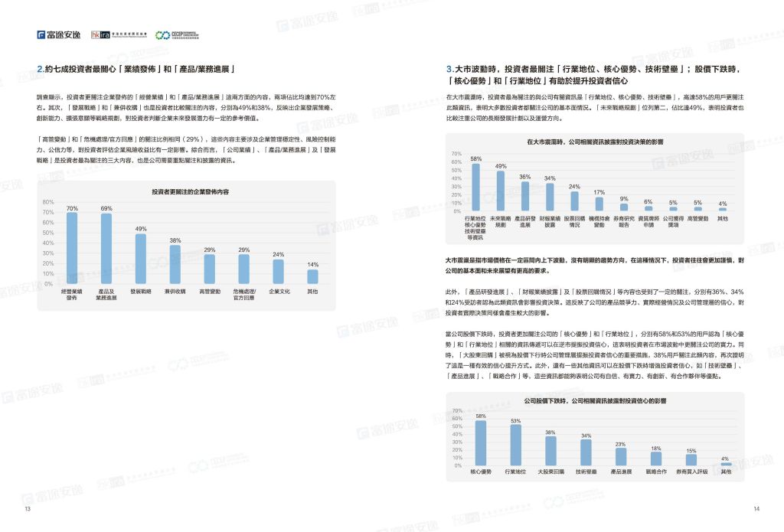Click the 未來戰略規劃 bar in the 大市震盪 chart
Screen dimensions: 784x532
[501, 191]
